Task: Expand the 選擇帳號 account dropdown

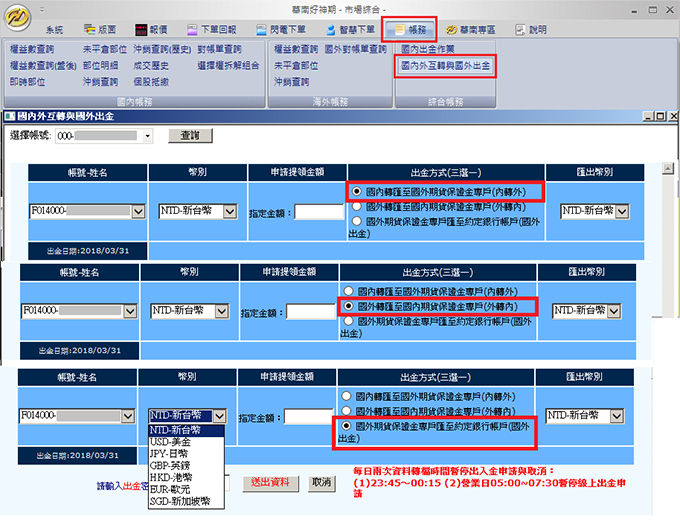Action: [x=147, y=136]
